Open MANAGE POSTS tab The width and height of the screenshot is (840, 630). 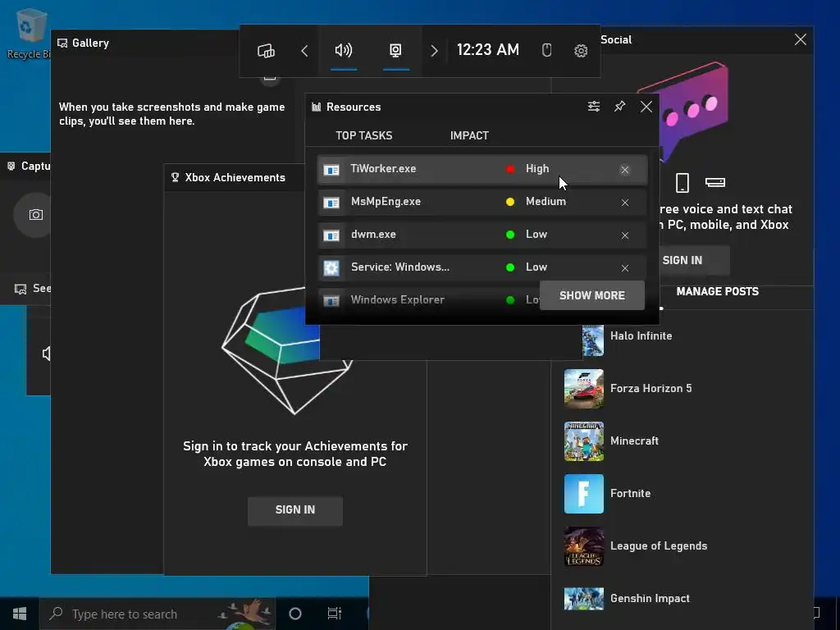pos(717,291)
